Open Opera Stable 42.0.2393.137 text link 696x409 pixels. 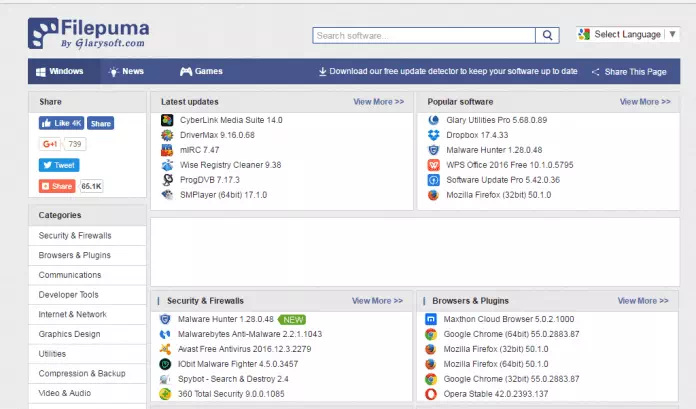click(x=496, y=394)
